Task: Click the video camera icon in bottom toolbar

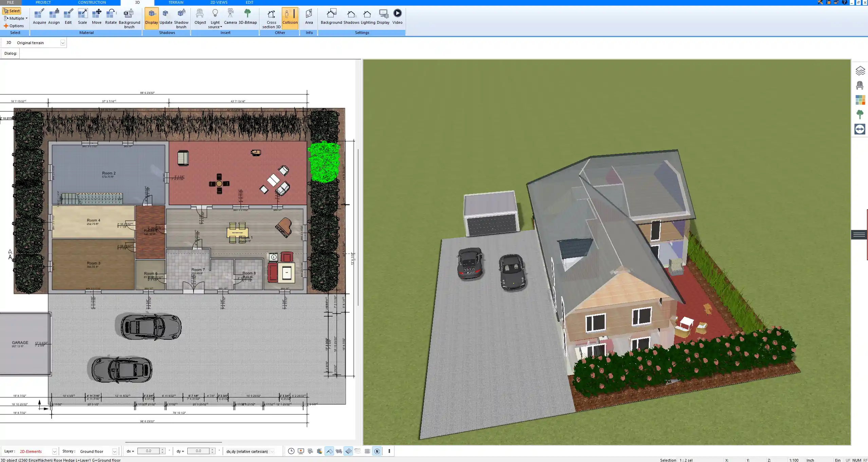Action: coord(310,451)
